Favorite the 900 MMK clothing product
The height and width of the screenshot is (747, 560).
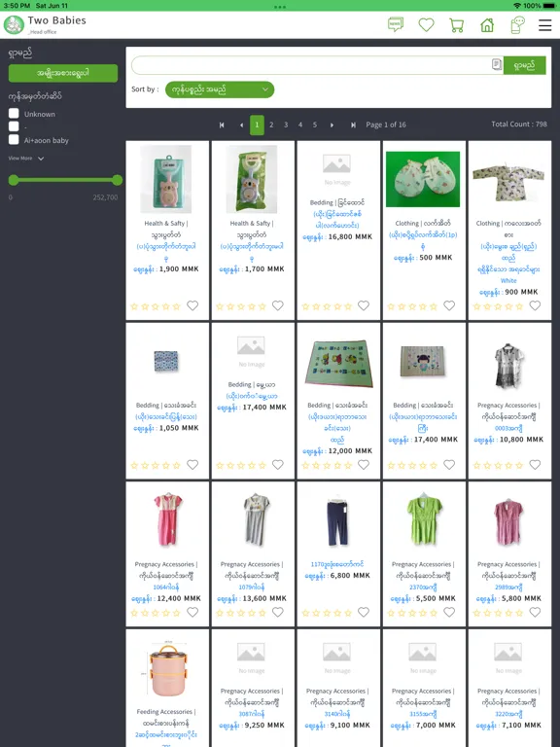(x=535, y=305)
